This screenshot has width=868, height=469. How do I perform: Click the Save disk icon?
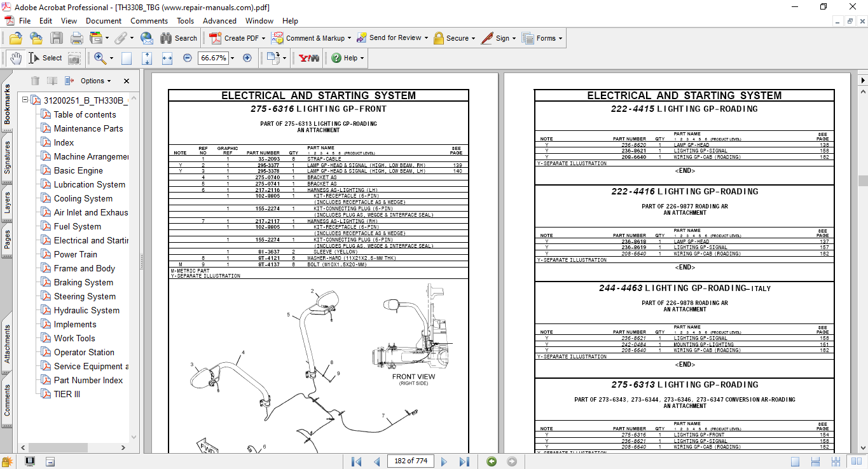57,38
